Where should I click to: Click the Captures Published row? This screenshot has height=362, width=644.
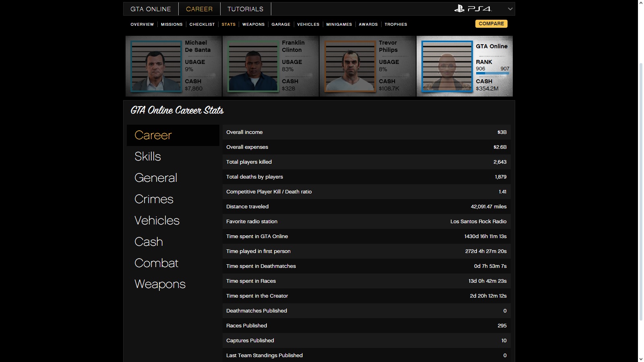click(x=366, y=341)
